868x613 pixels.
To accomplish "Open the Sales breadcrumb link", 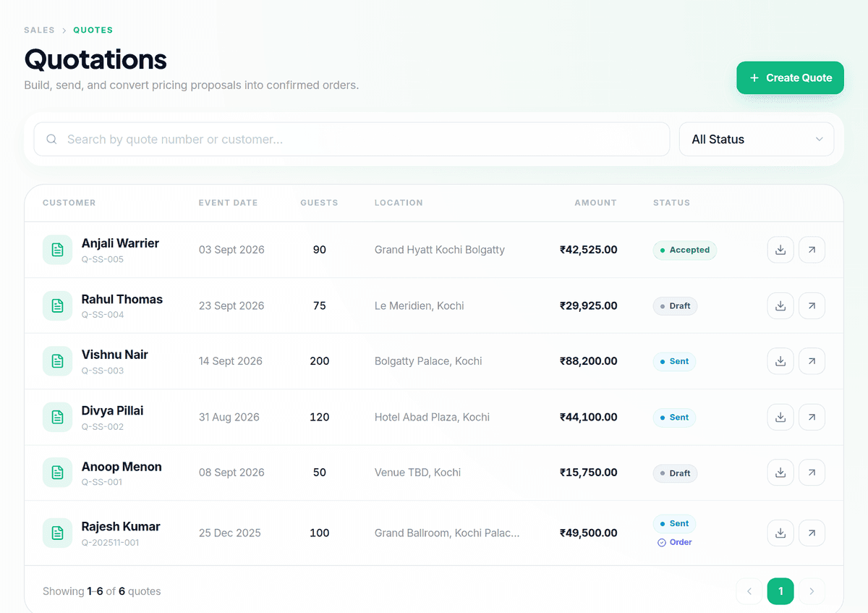I will (39, 30).
